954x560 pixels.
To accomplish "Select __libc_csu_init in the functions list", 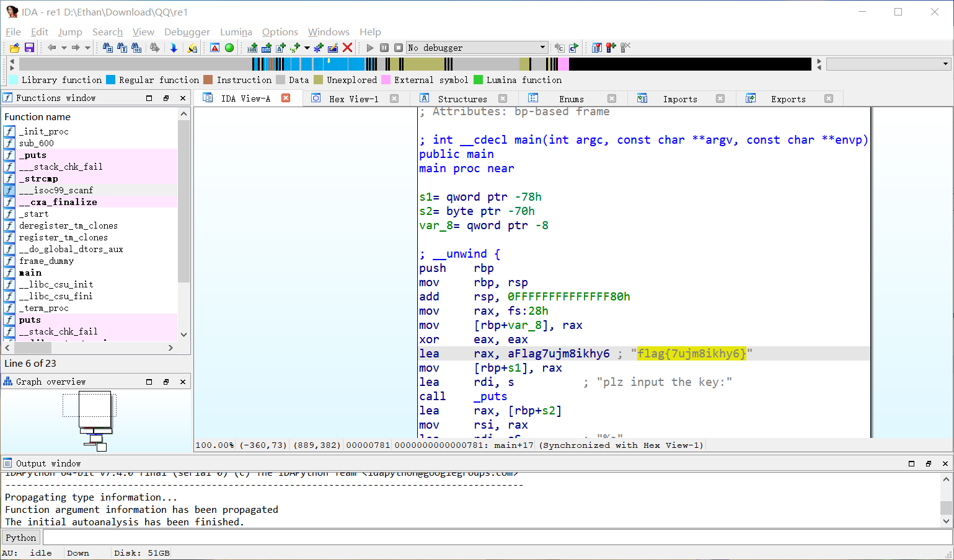I will 91,284.
